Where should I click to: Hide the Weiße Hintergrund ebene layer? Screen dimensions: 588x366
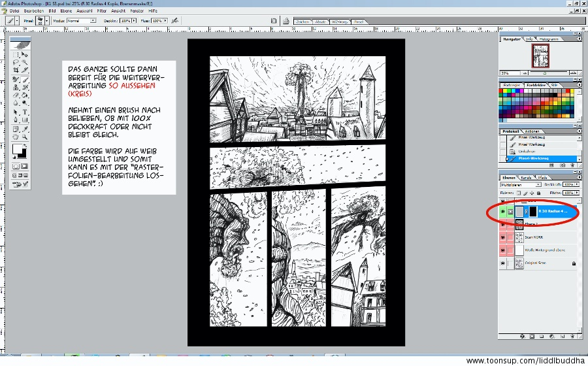[503, 250]
